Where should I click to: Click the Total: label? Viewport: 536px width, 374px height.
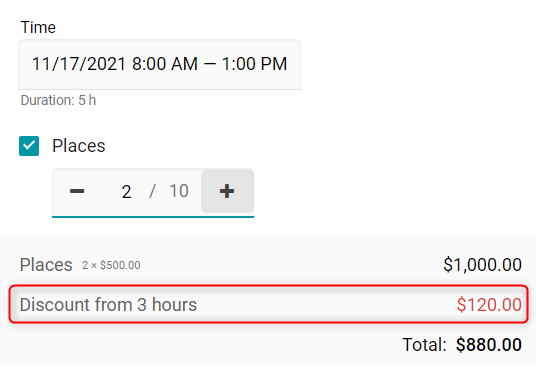[425, 345]
